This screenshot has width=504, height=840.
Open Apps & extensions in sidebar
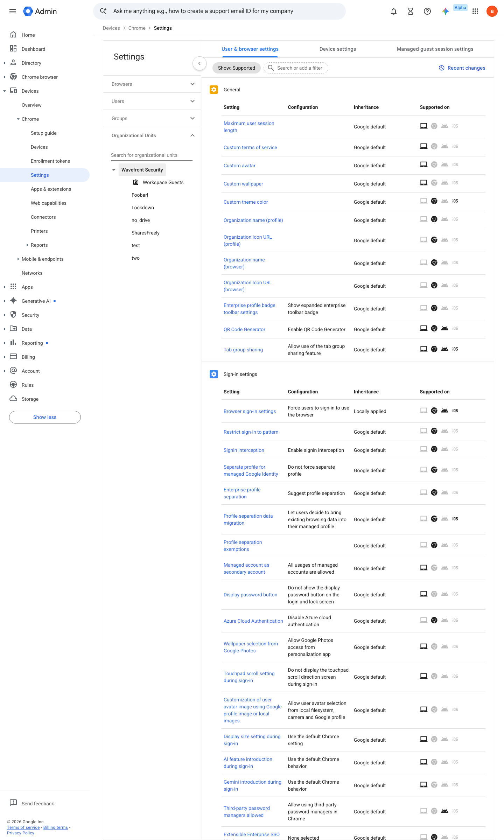(51, 189)
